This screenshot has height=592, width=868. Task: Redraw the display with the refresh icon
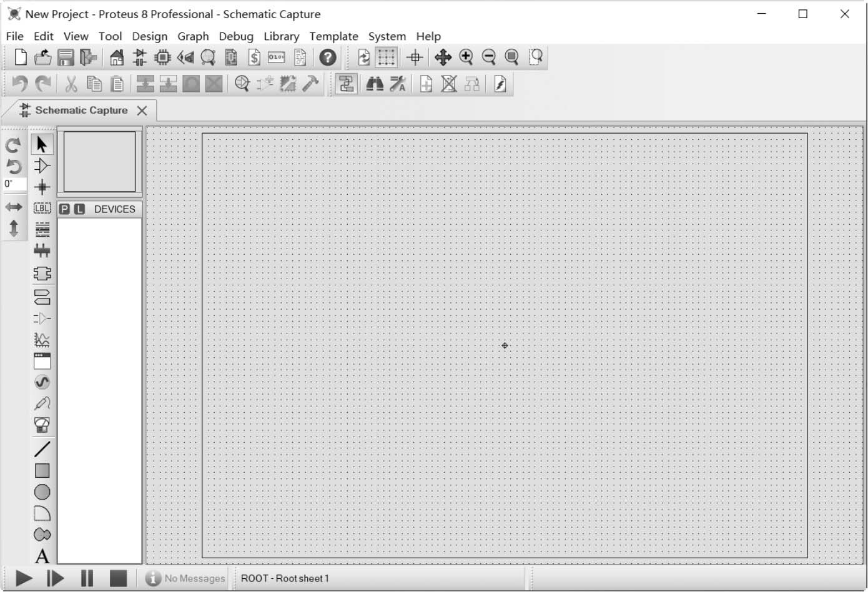(364, 57)
